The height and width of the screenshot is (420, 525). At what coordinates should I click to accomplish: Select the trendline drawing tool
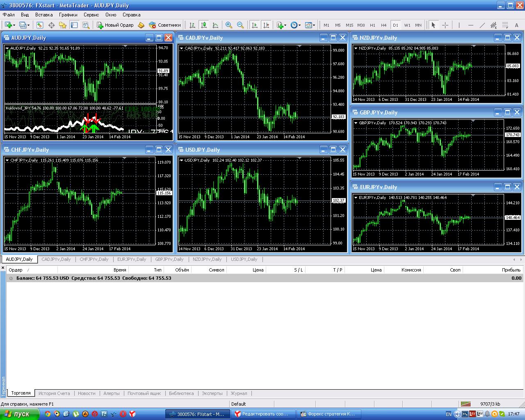point(482,25)
